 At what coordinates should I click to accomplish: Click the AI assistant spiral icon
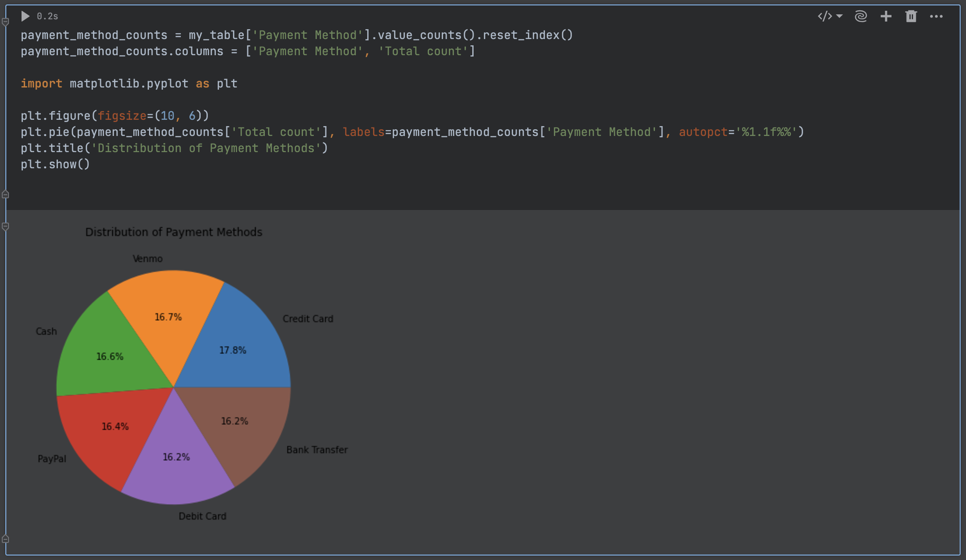[861, 17]
